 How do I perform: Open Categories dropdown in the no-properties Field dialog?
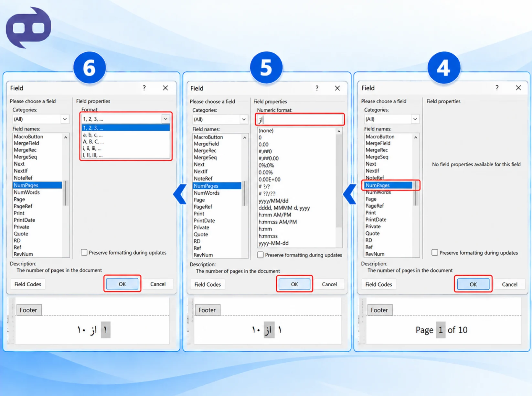pos(415,119)
